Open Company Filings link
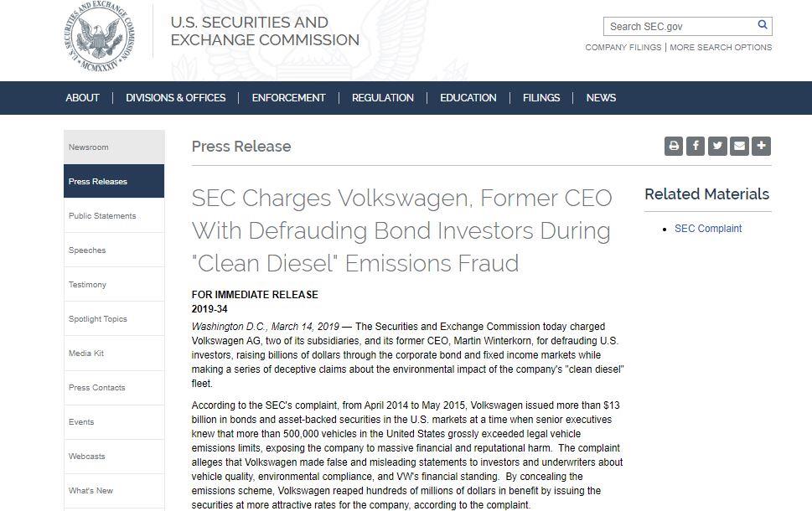Viewport: 812px width, 511px height. pos(623,47)
